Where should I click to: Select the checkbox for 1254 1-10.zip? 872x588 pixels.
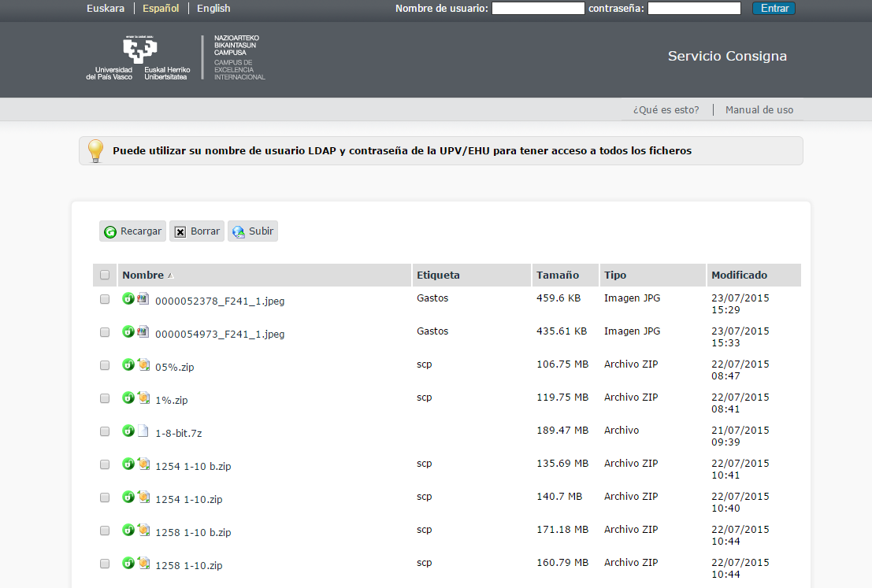tap(105, 497)
